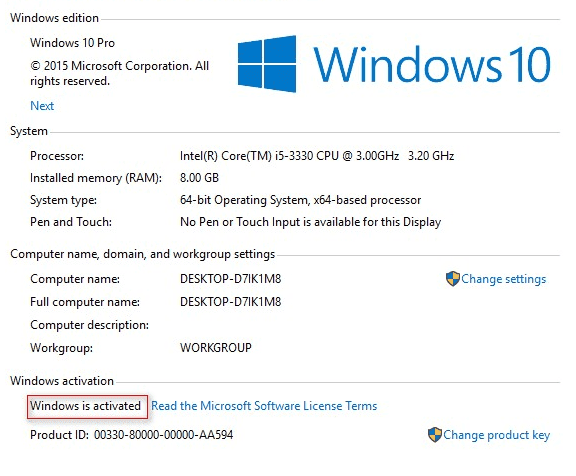Select the 'Windows 10 Pro' edition text
The height and width of the screenshot is (476, 576).
tap(72, 43)
